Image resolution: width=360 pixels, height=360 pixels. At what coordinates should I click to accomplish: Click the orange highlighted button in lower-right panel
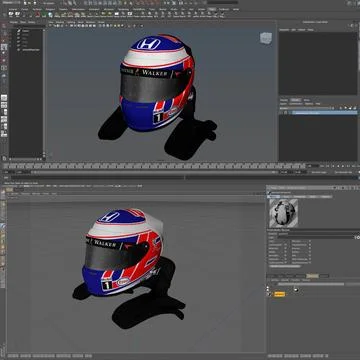(280, 294)
